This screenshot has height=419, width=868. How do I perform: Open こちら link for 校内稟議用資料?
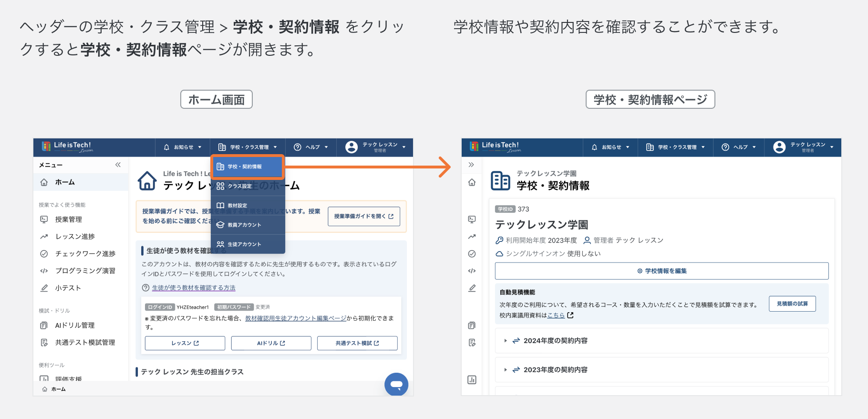[x=556, y=315]
